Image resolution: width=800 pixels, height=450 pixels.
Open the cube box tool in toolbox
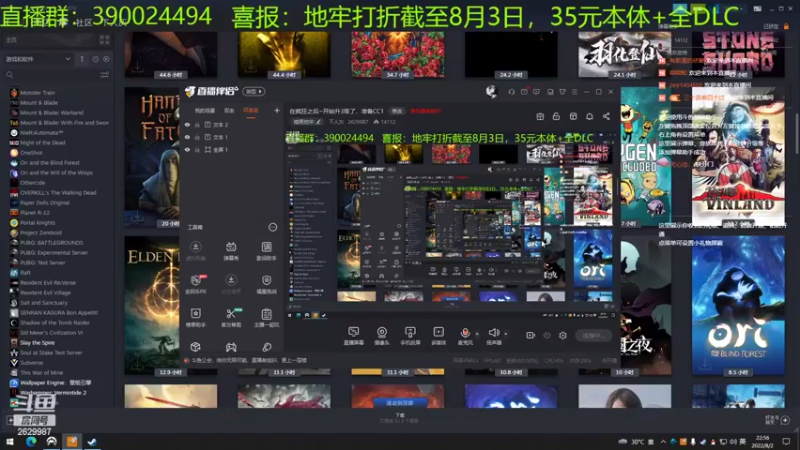195,347
